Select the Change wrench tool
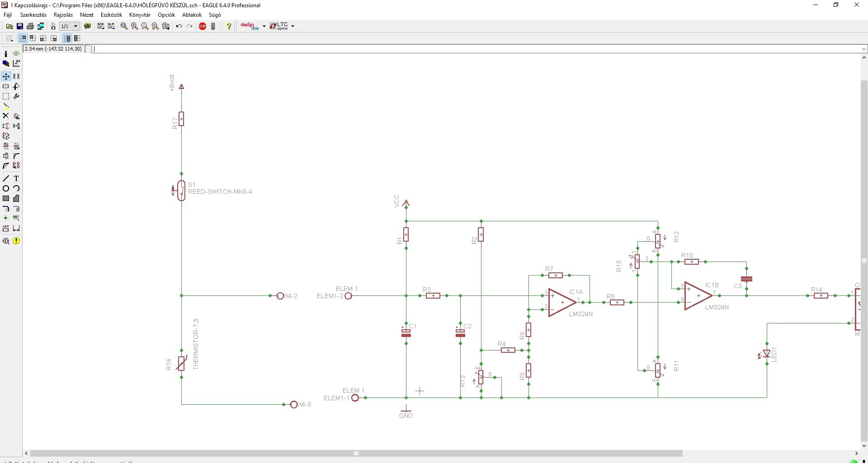The height and width of the screenshot is (463, 868). pos(16,96)
